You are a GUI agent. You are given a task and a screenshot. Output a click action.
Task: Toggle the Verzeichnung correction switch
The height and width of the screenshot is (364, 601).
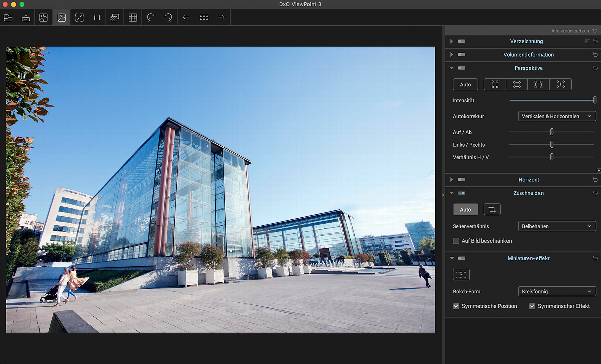(462, 41)
